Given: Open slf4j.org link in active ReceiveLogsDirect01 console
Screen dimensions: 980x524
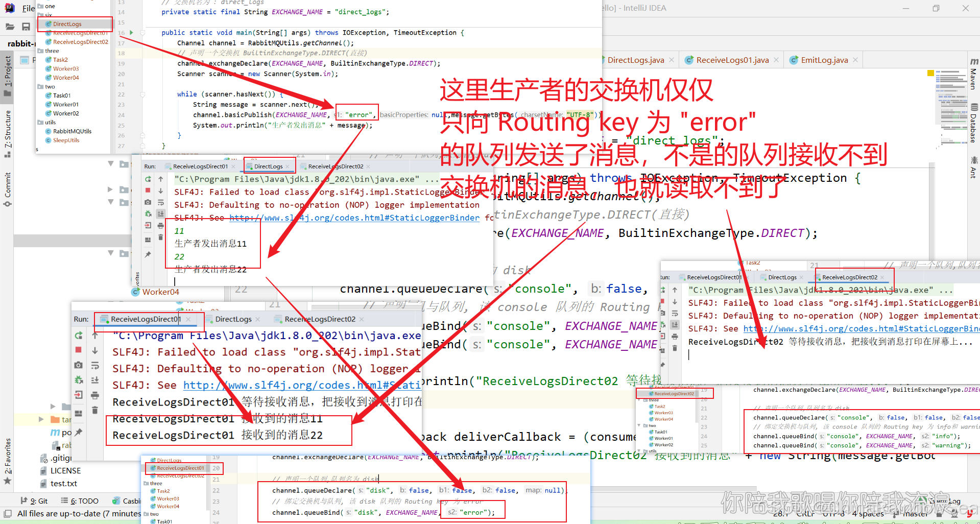Looking at the screenshot, I should [302, 385].
